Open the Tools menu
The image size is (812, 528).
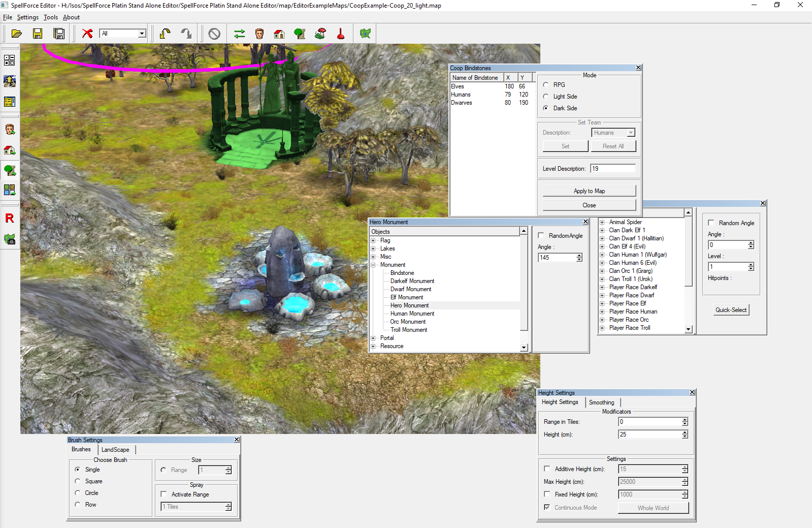pos(51,17)
